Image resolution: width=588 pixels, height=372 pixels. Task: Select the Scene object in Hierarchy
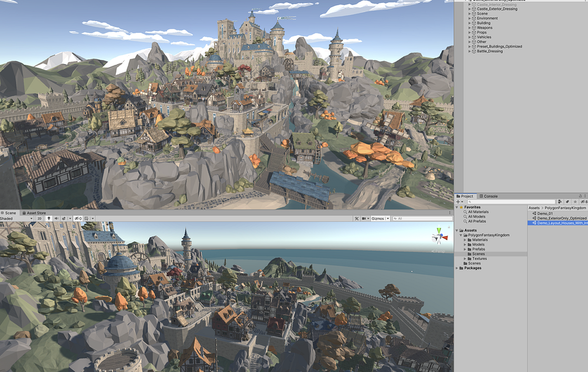482,14
